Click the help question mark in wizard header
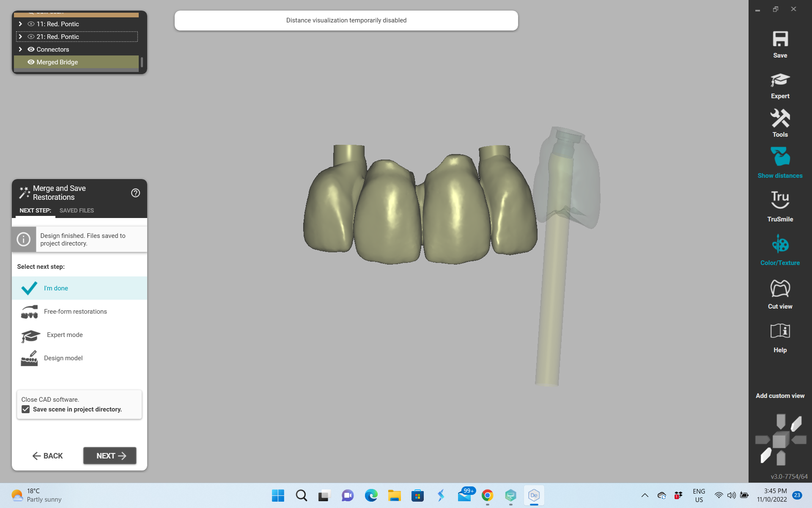 point(135,193)
